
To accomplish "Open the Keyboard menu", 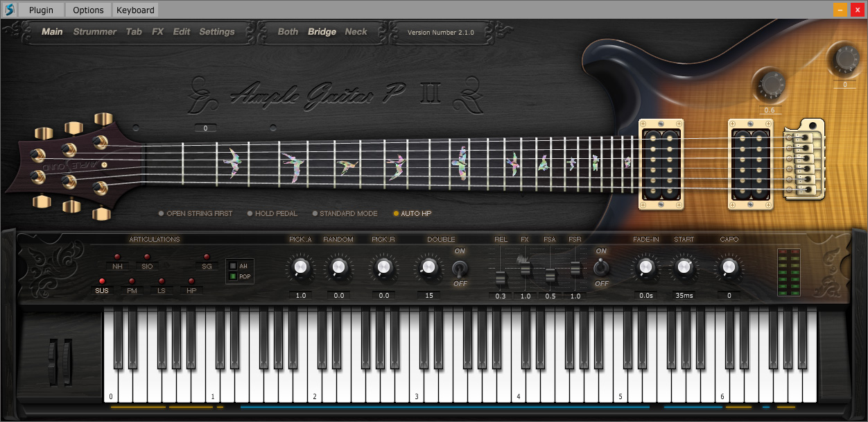I will coord(135,10).
